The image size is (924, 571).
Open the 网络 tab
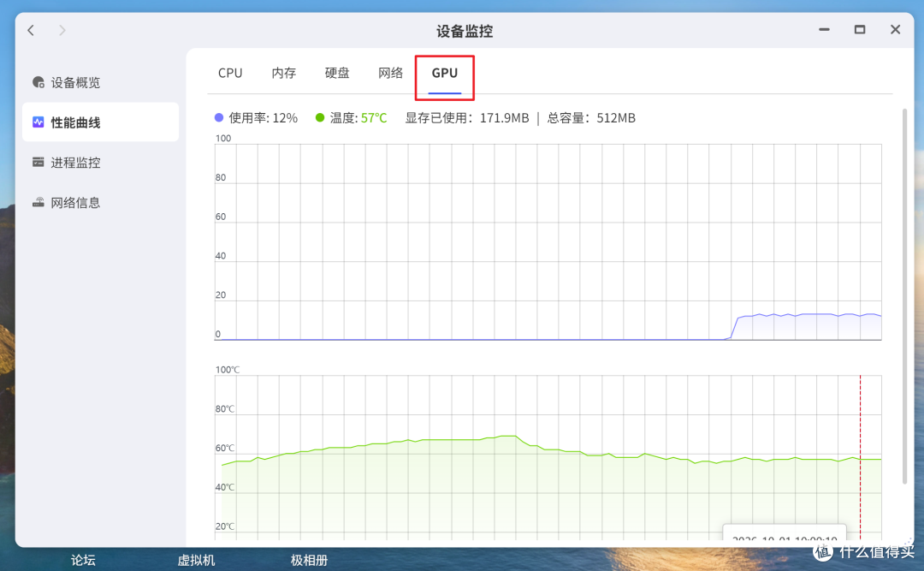391,73
